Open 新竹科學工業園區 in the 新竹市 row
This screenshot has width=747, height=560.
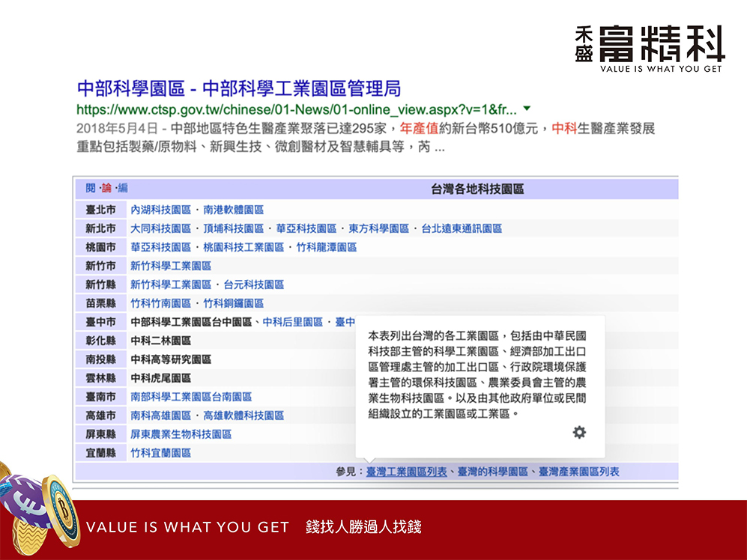point(171,266)
